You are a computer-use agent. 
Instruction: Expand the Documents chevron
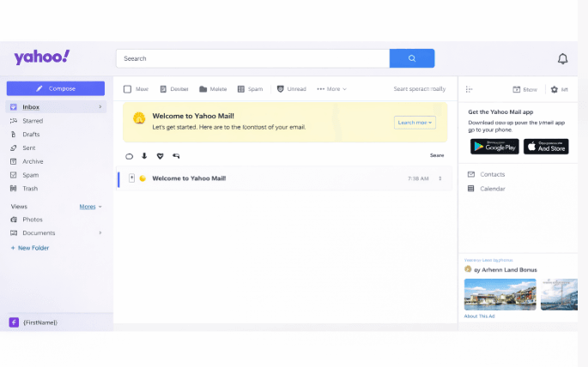[100, 233]
